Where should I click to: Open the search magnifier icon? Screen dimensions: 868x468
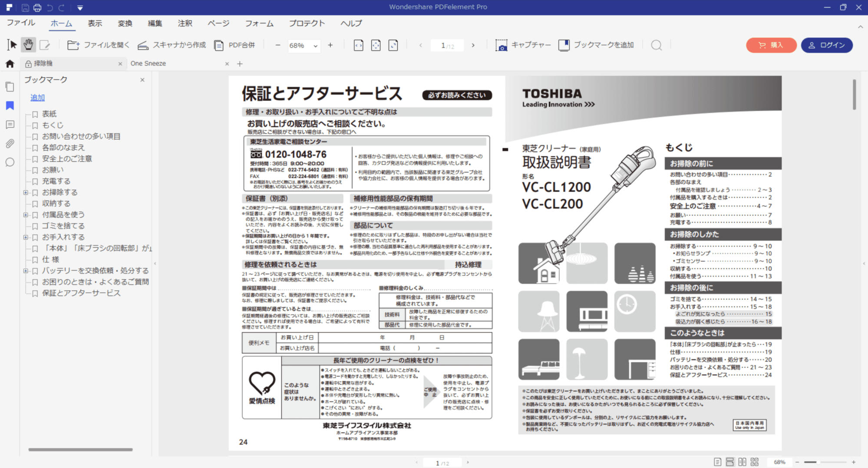pos(657,45)
